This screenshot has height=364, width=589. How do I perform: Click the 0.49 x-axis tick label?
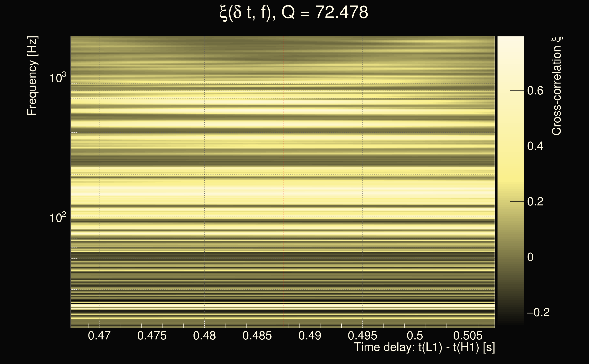310,335
